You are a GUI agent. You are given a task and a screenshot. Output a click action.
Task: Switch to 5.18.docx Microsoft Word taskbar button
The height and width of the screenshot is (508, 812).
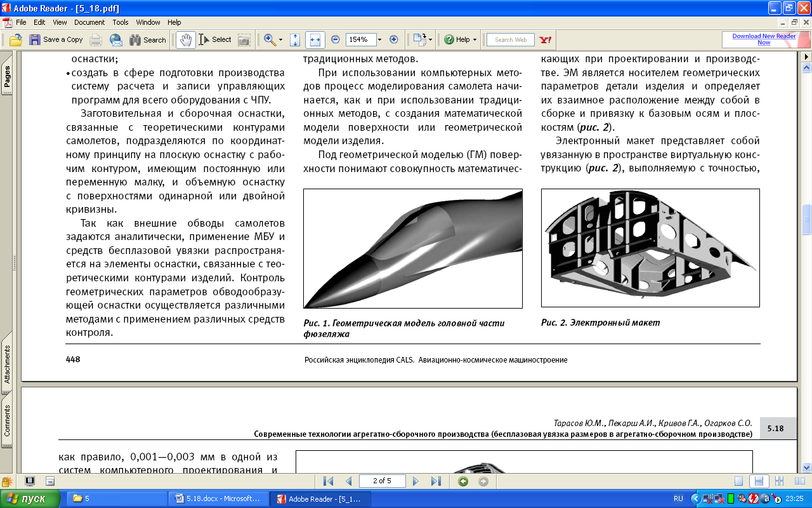tap(219, 498)
